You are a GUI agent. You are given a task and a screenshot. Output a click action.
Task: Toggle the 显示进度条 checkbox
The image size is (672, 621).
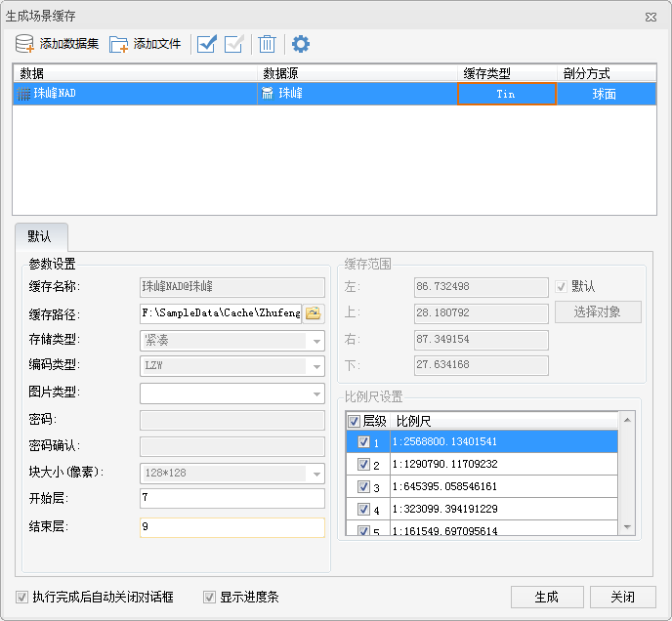coord(209,597)
